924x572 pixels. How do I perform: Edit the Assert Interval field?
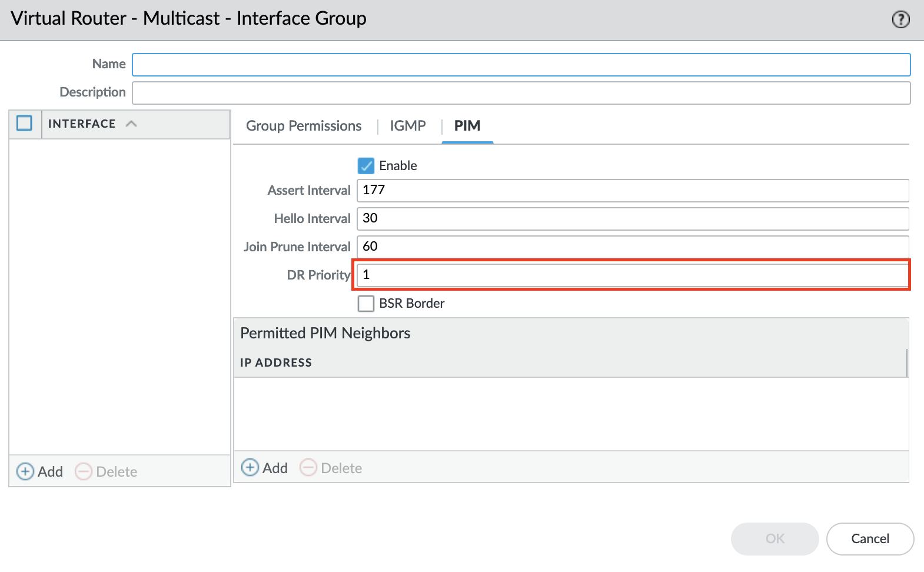click(633, 190)
